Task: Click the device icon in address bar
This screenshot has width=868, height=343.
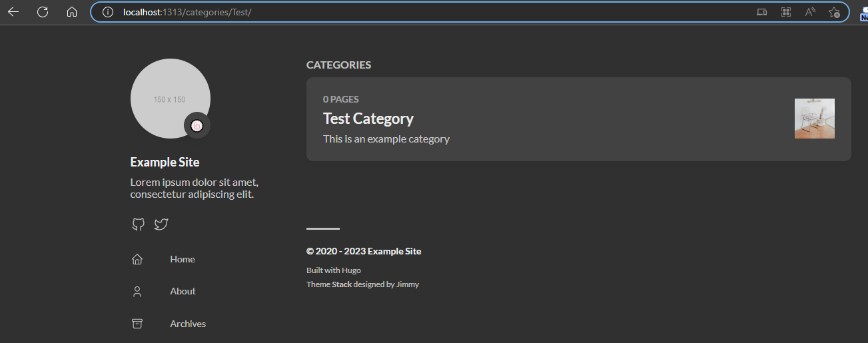Action: pos(762,12)
